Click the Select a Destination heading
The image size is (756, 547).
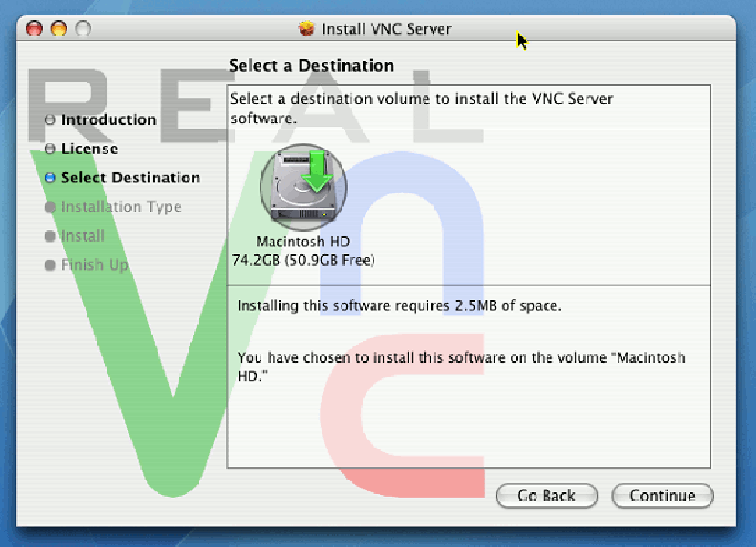[311, 66]
